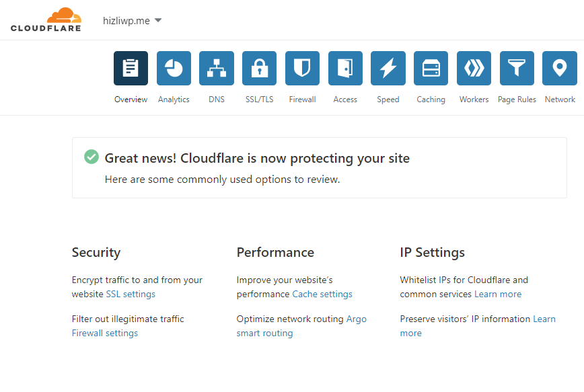This screenshot has width=584, height=392.
Task: Open the SSL/TLS padlock icon
Action: pyautogui.click(x=259, y=68)
